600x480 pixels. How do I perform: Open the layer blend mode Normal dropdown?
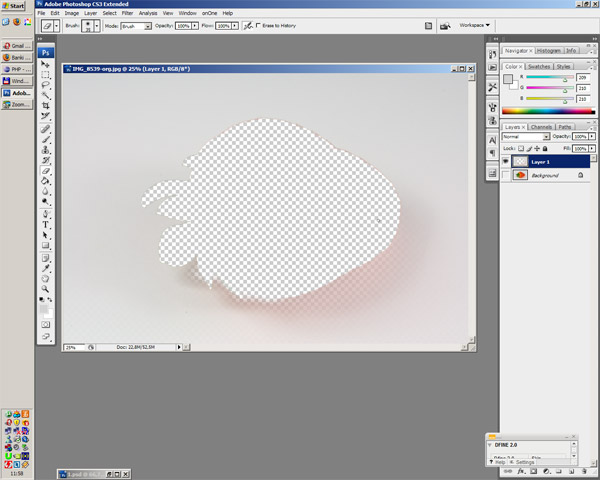coord(526,137)
